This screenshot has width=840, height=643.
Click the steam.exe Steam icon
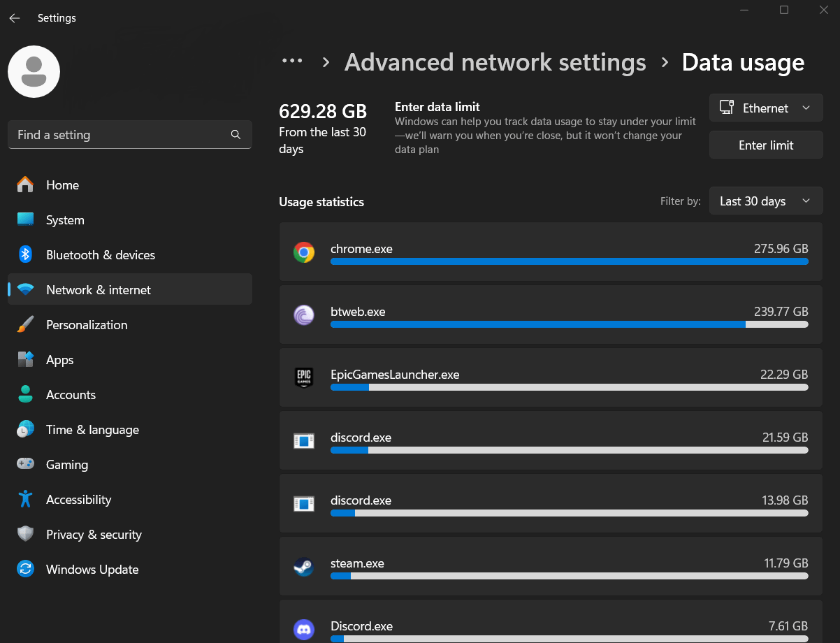coord(304,567)
